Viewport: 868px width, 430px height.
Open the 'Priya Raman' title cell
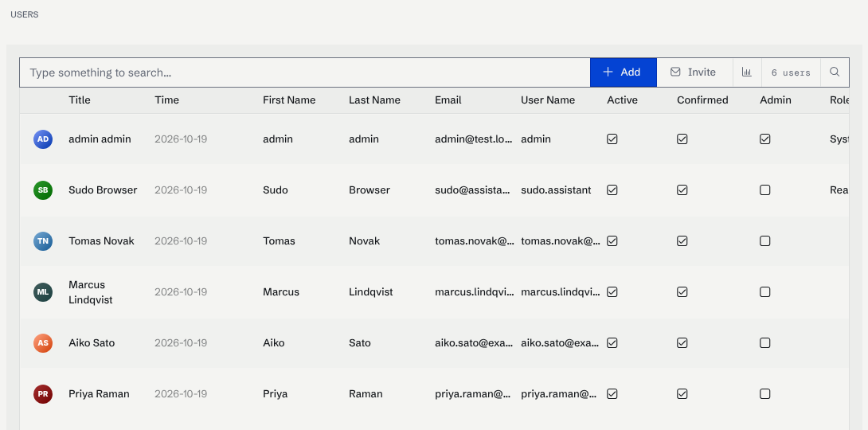(99, 394)
